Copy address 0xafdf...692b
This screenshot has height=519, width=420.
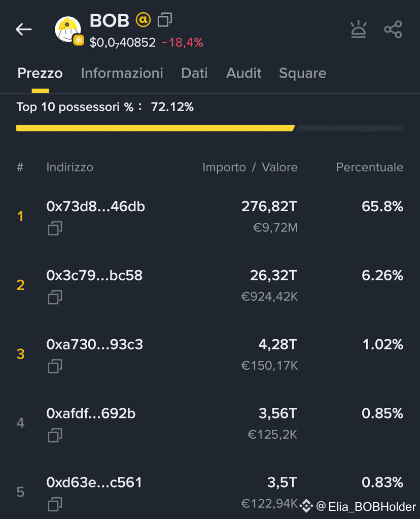coord(55,435)
